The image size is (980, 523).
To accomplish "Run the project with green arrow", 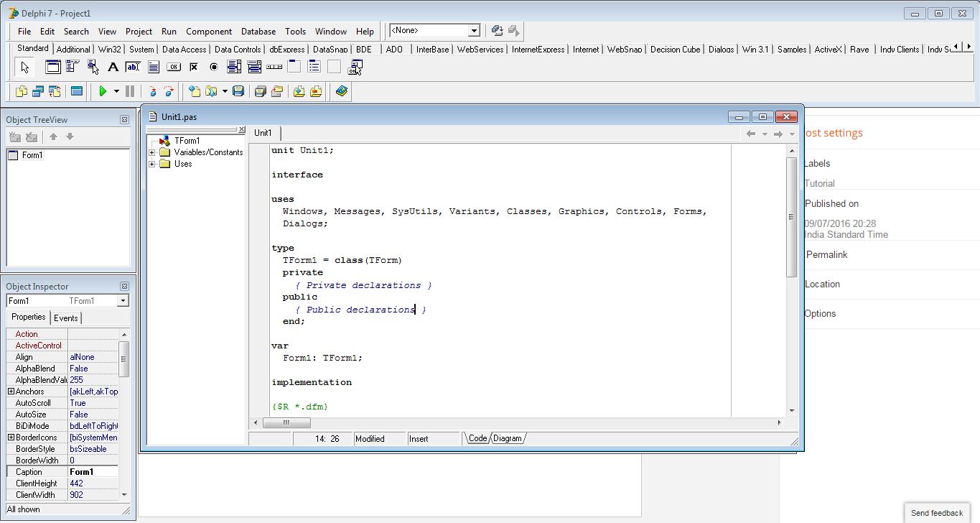I will click(103, 91).
